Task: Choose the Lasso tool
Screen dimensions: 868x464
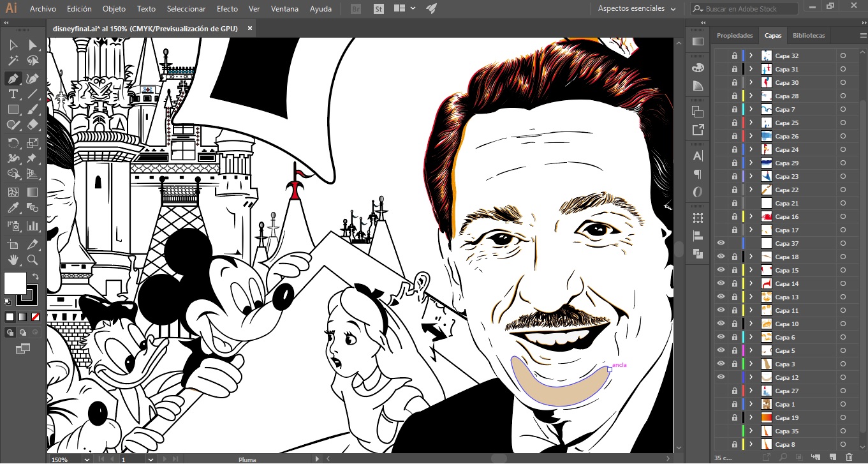Action: point(33,61)
